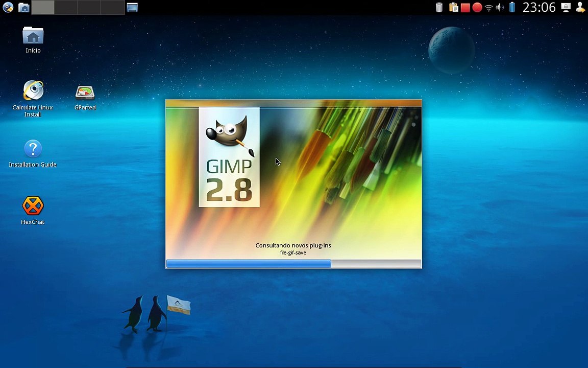This screenshot has width=588, height=368.
Task: Click the 23:06 clock in the panel
Action: click(539, 7)
